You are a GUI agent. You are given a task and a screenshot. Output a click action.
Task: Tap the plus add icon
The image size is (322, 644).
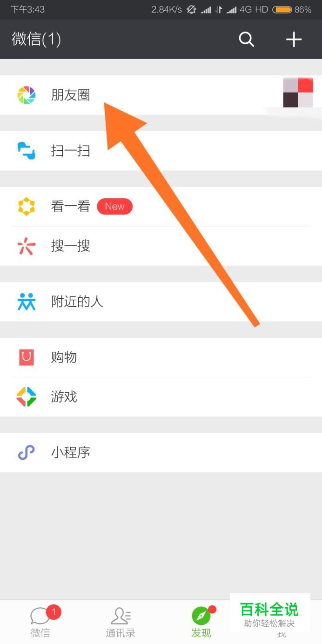click(x=294, y=40)
